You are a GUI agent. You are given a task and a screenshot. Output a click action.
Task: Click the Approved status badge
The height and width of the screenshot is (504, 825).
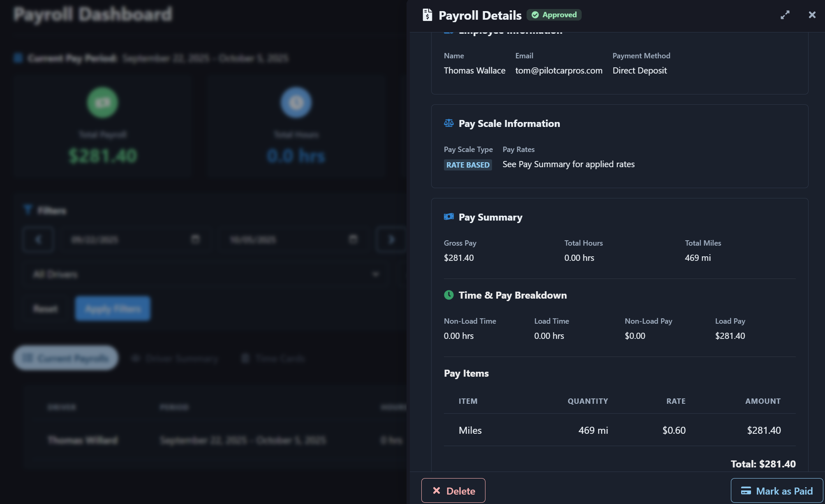pos(554,15)
